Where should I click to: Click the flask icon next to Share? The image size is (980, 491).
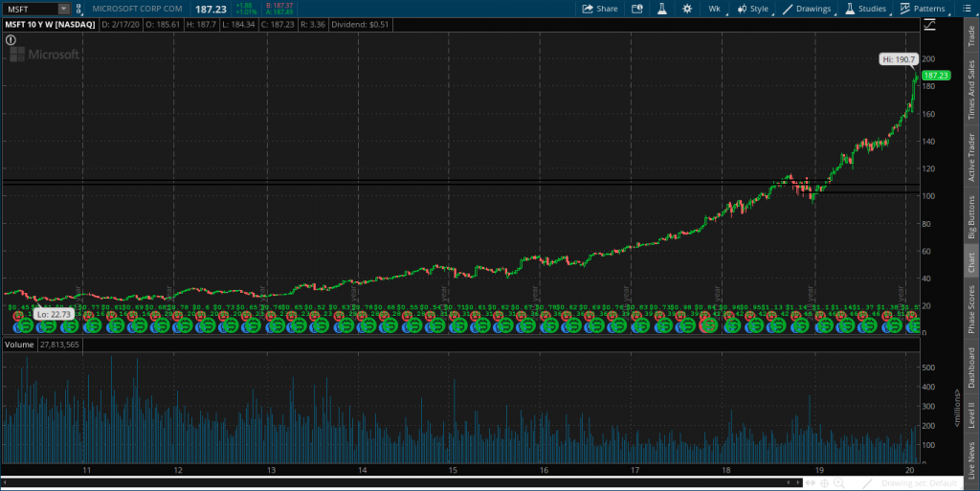pos(662,9)
